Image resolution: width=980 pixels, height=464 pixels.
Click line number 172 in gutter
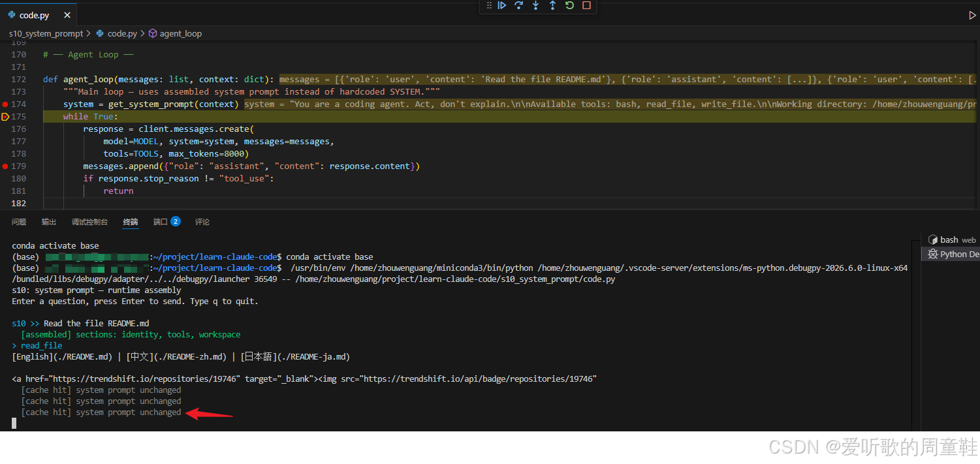click(x=18, y=80)
